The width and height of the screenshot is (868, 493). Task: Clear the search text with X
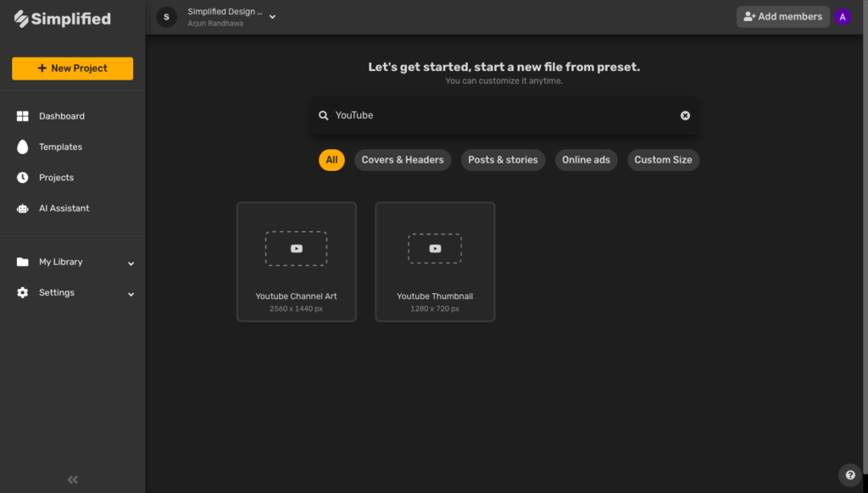coord(685,115)
